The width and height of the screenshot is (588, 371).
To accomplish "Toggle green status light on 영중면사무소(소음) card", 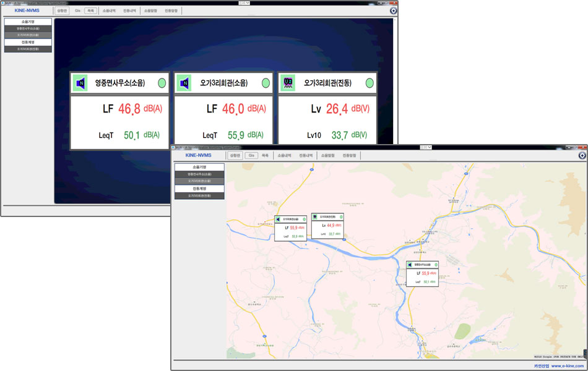I will point(162,83).
